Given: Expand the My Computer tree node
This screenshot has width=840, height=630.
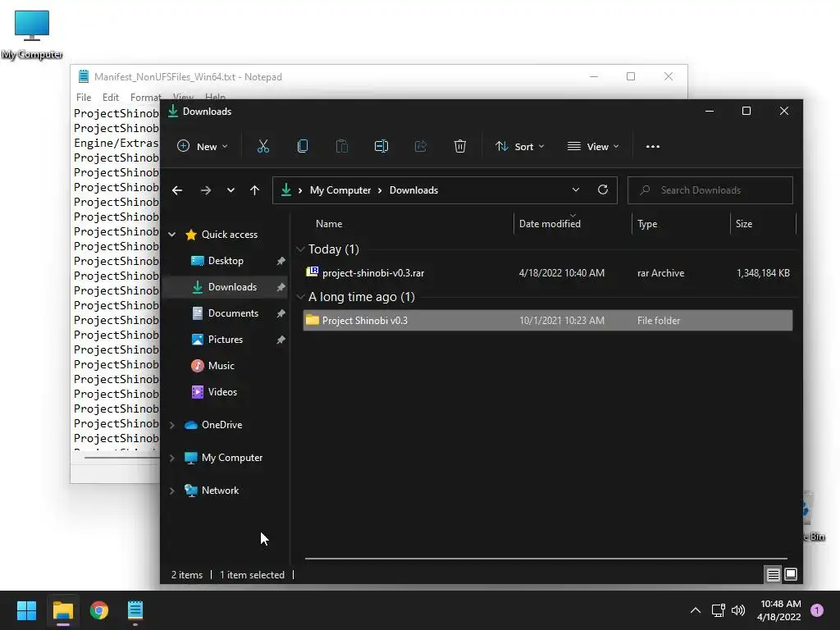Looking at the screenshot, I should click(x=172, y=458).
